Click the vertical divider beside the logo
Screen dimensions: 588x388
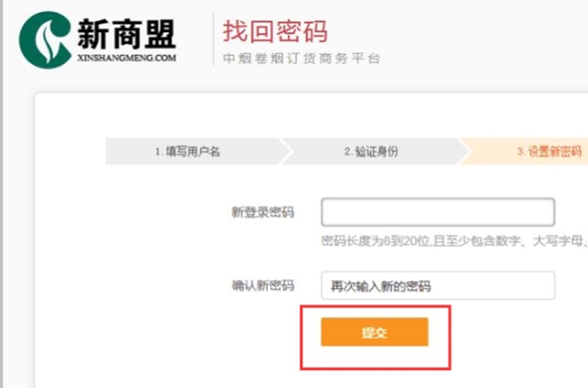pyautogui.click(x=213, y=38)
